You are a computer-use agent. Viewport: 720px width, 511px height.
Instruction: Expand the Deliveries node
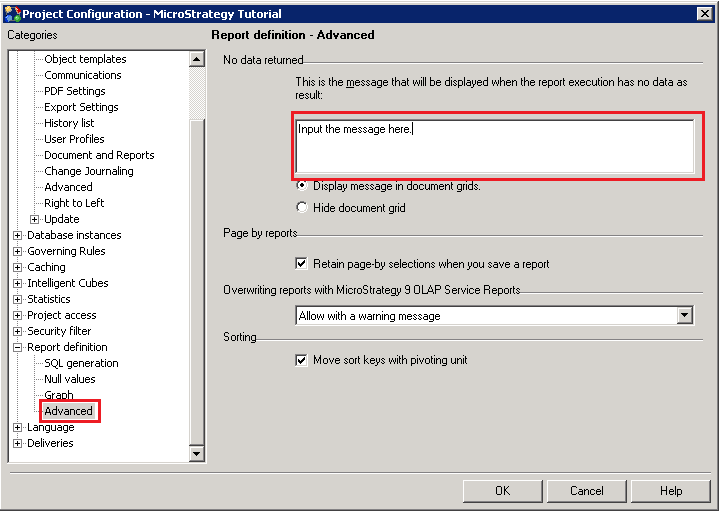pyautogui.click(x=17, y=444)
